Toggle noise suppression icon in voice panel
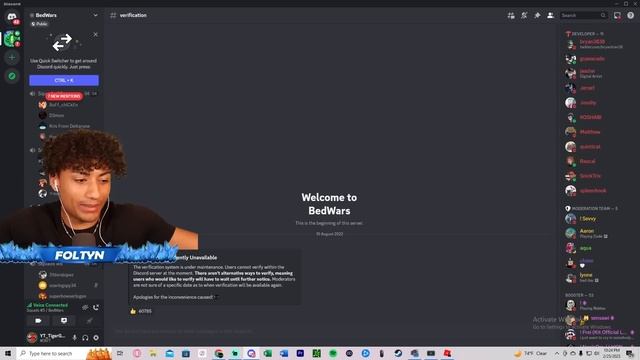Image resolution: width=640 pixels, height=360 pixels. pyautogui.click(x=85, y=307)
